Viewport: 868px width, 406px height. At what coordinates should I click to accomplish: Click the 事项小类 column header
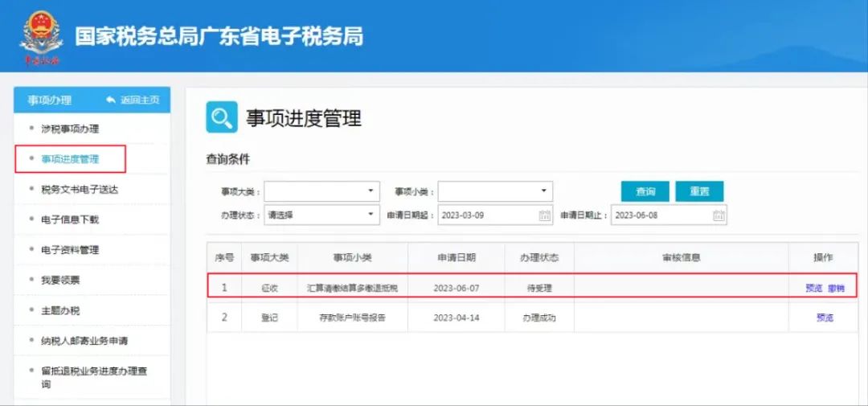352,257
